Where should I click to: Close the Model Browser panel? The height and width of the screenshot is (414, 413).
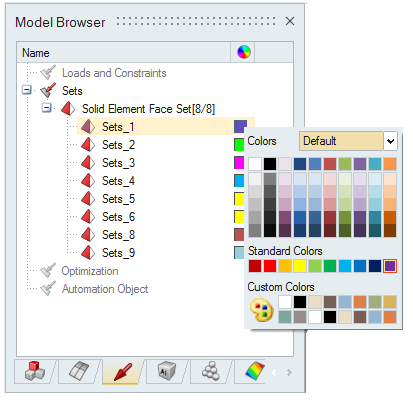point(290,21)
